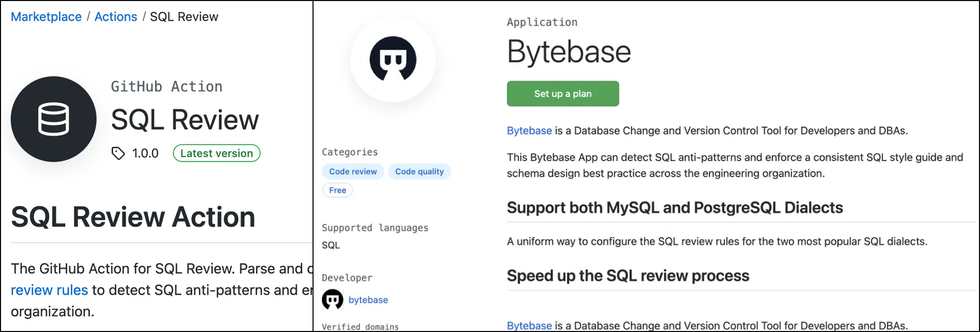The image size is (980, 332).
Task: Click the SQL Review database icon
Action: [54, 119]
